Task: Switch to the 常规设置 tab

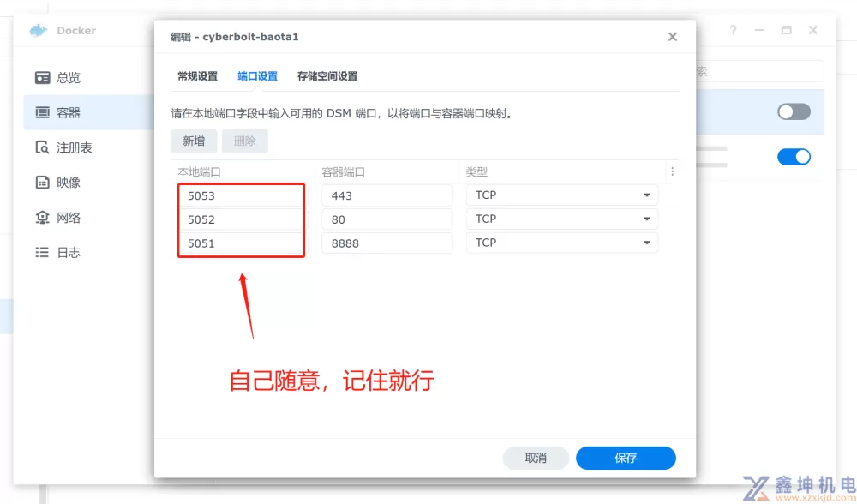Action: point(197,76)
